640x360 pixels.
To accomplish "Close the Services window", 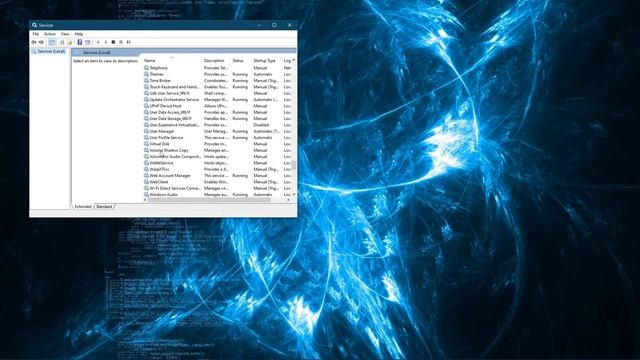I will coord(290,25).
